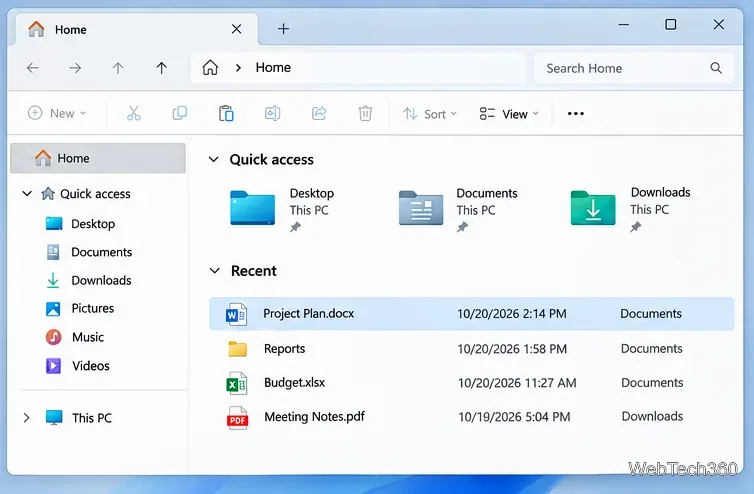This screenshot has width=754, height=494.
Task: Click Home in the address bar
Action: (x=273, y=67)
